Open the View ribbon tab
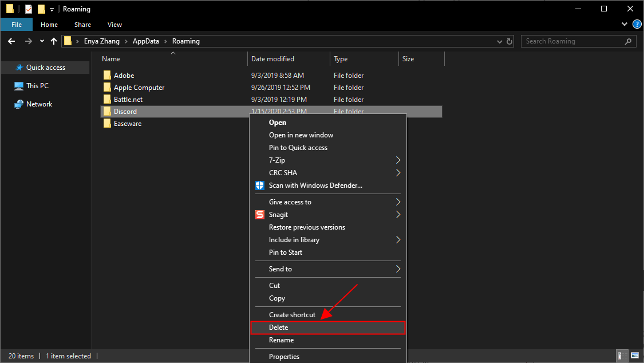This screenshot has width=644, height=363. [114, 25]
